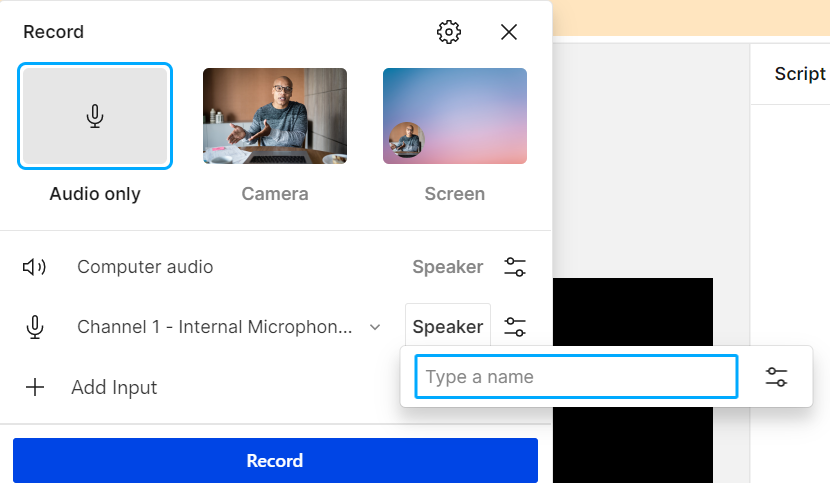Open recording settings gear icon
Viewport: 830px width, 483px height.
click(448, 32)
